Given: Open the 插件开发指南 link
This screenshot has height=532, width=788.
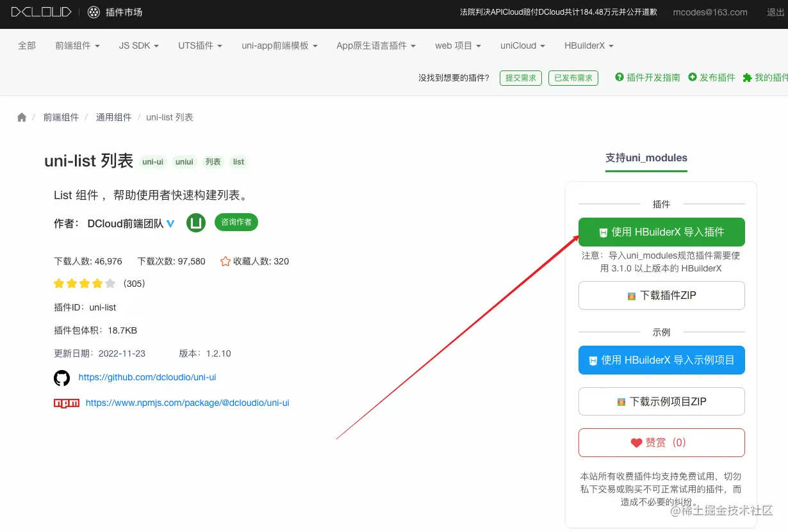Looking at the screenshot, I should click(x=653, y=77).
